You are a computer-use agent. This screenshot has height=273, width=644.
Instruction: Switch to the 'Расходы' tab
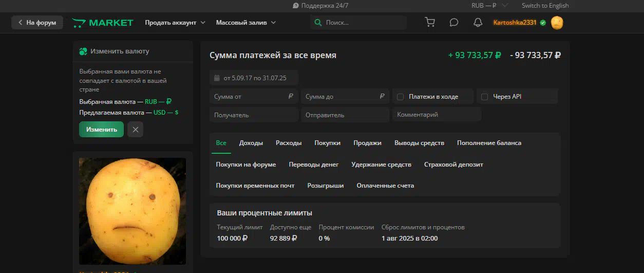289,143
